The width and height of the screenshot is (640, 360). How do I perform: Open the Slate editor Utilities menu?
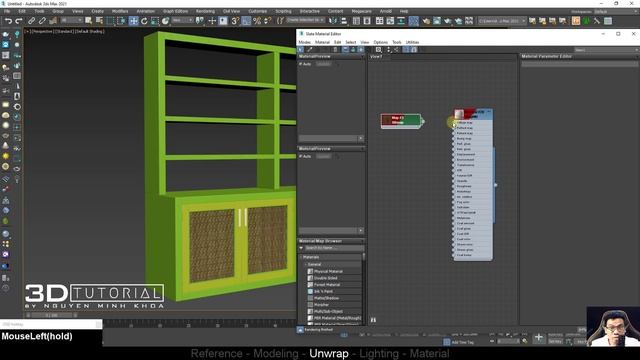(412, 42)
